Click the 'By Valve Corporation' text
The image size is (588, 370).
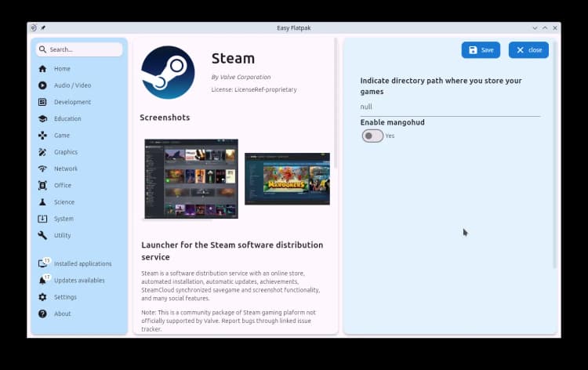click(x=241, y=77)
